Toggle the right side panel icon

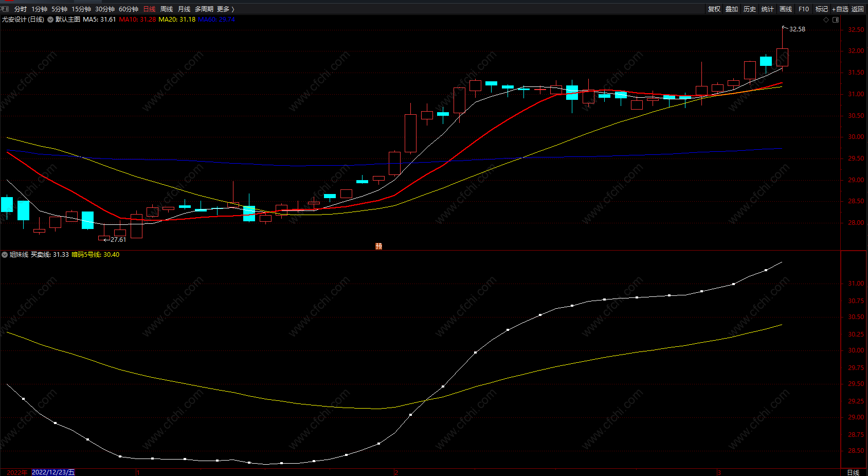click(836, 20)
